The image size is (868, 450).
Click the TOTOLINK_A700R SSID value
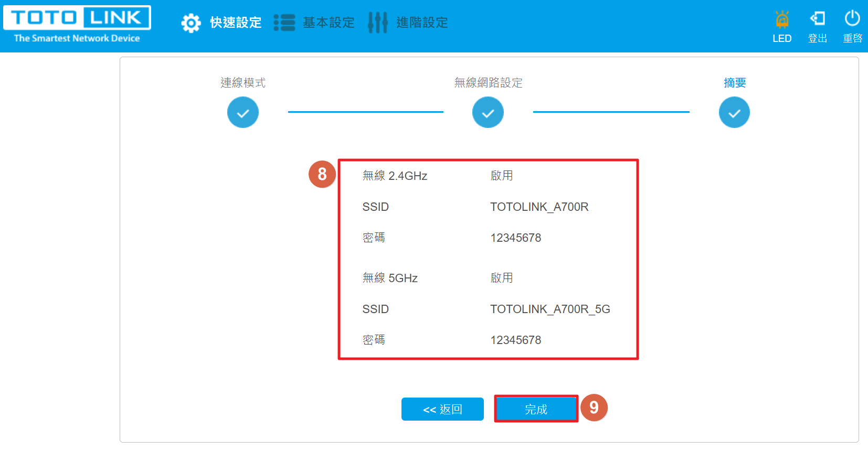(x=539, y=207)
